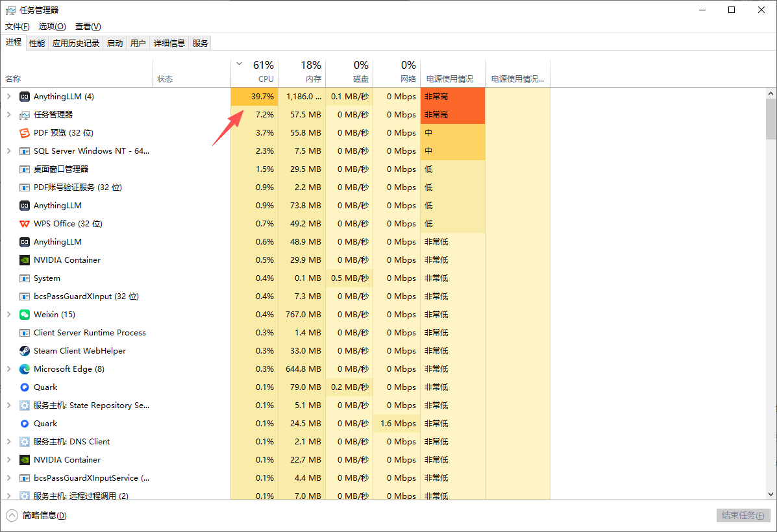The height and width of the screenshot is (532, 777).
Task: Expand the bcsPassGuardXInputService group
Action: pos(8,478)
